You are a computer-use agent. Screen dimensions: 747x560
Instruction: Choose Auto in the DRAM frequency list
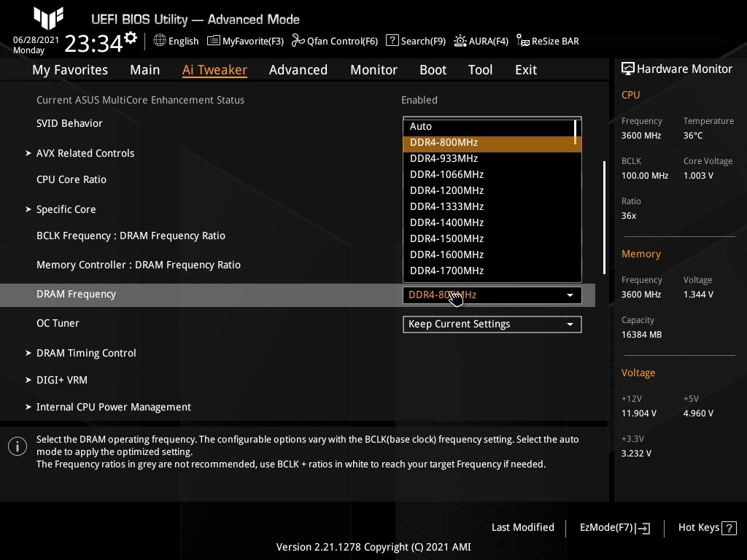[x=421, y=126]
